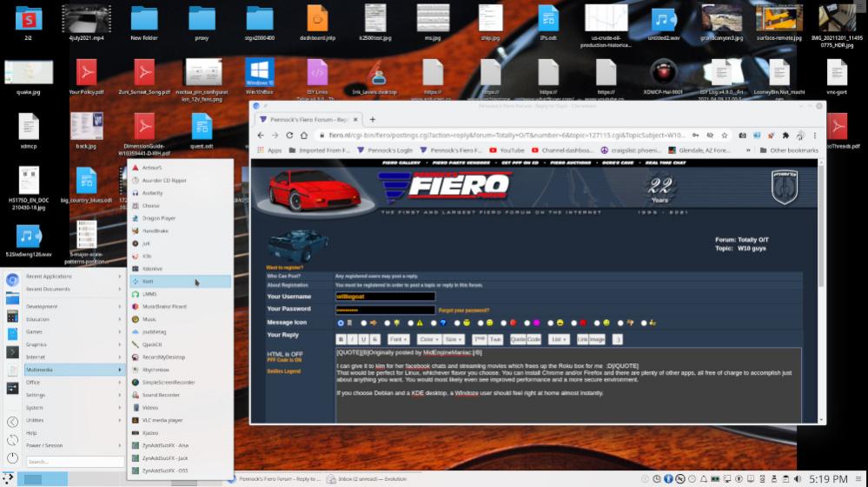Open the Size dropdown in reply toolbar
Image resolution: width=868 pixels, height=487 pixels.
click(454, 339)
